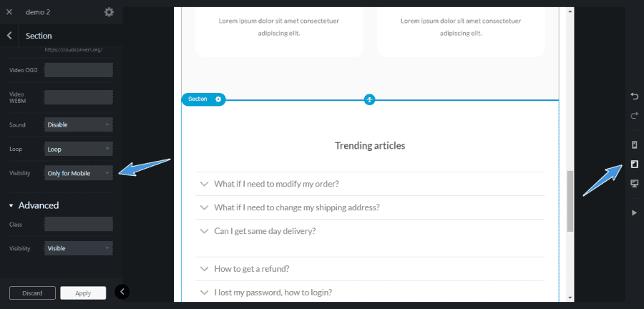Screen dimensions: 644x309
Task: Go back from Section panel
Action: tap(9, 36)
